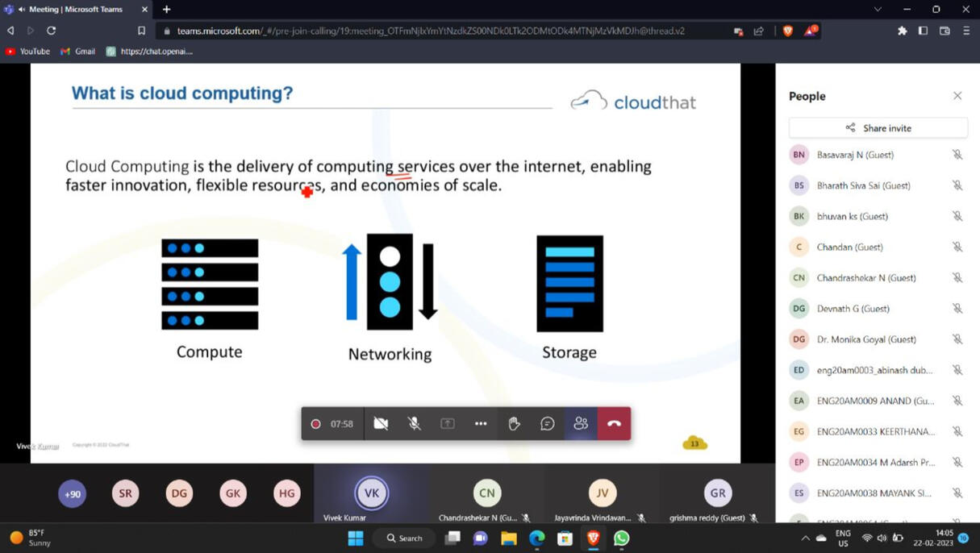Open the Brave browser hamburger menu

tap(965, 31)
